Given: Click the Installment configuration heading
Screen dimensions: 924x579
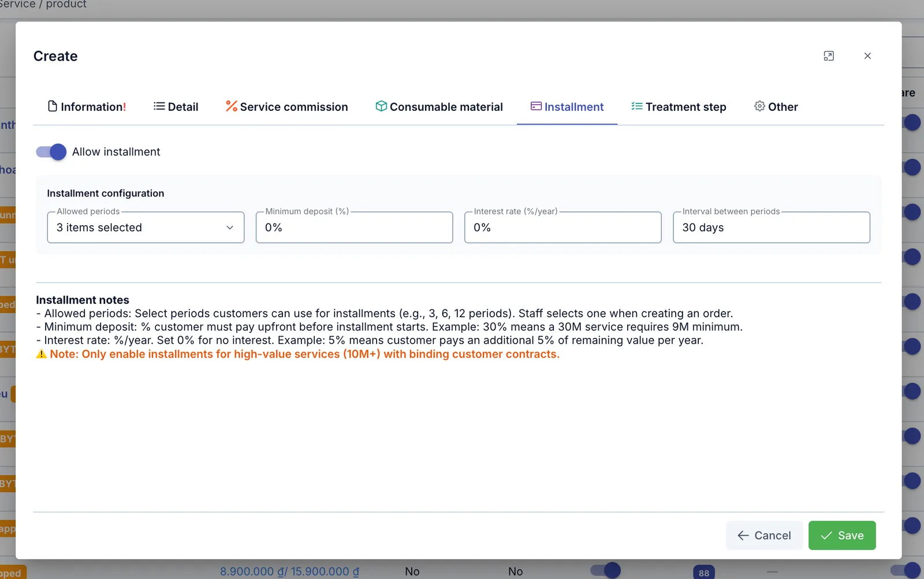Looking at the screenshot, I should (105, 194).
